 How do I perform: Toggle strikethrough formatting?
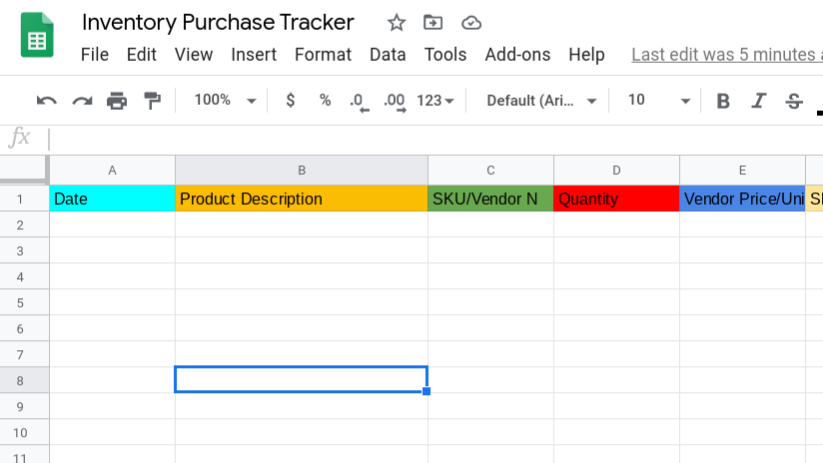pos(794,100)
